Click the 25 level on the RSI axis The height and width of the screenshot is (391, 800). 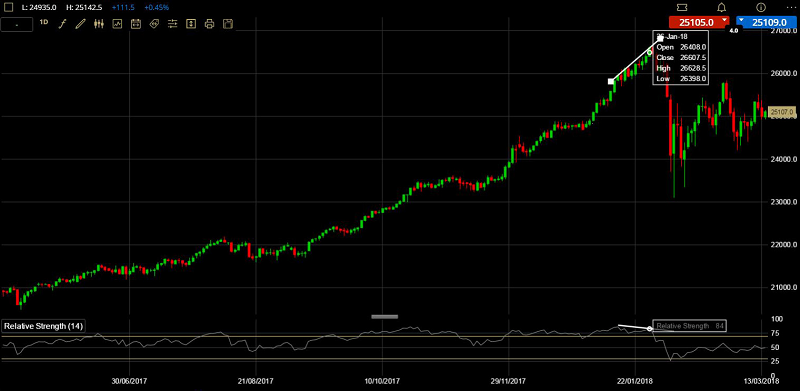776,361
